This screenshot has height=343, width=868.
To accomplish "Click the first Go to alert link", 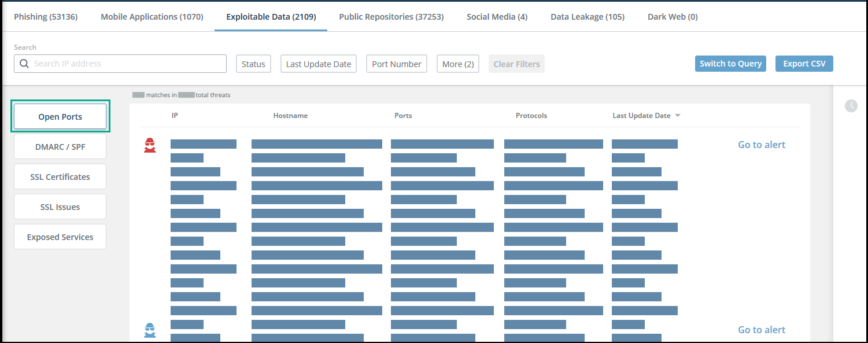I will (x=762, y=145).
